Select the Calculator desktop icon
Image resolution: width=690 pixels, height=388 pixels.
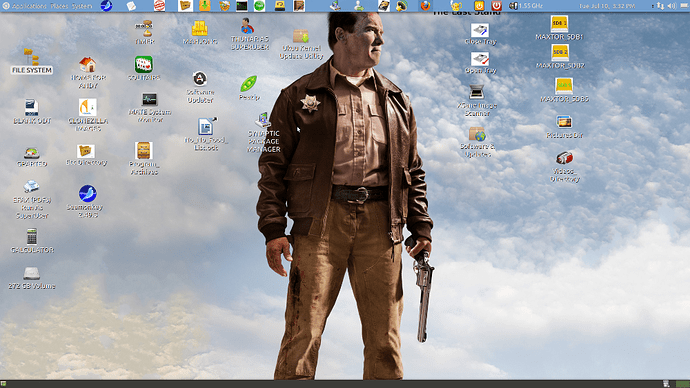pos(32,241)
